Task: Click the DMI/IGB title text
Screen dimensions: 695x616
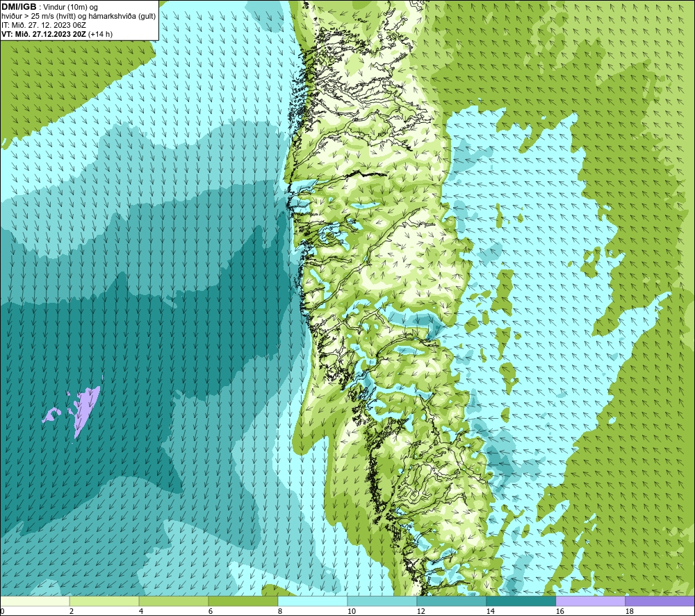Action: point(19,7)
